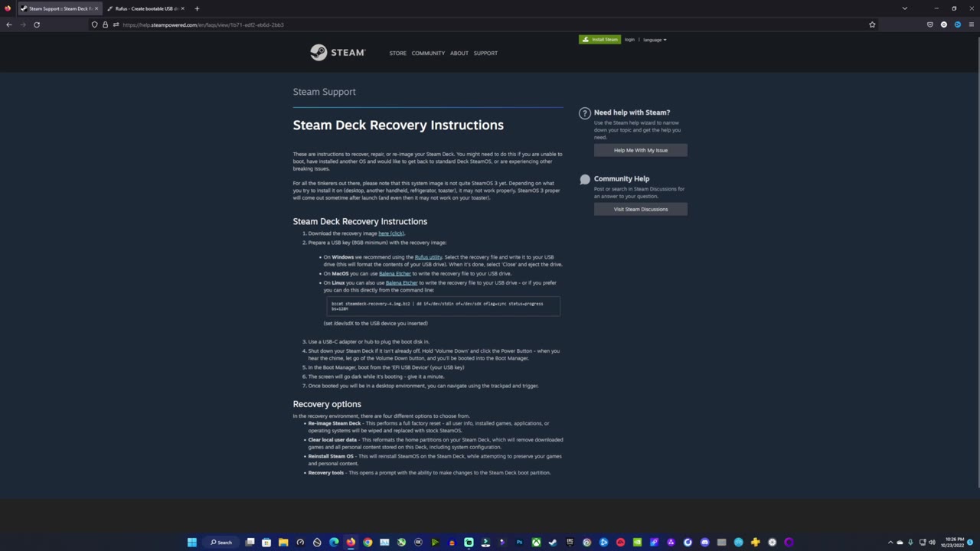Image resolution: width=980 pixels, height=551 pixels.
Task: Switch to the Steam Support tab
Action: click(x=60, y=8)
